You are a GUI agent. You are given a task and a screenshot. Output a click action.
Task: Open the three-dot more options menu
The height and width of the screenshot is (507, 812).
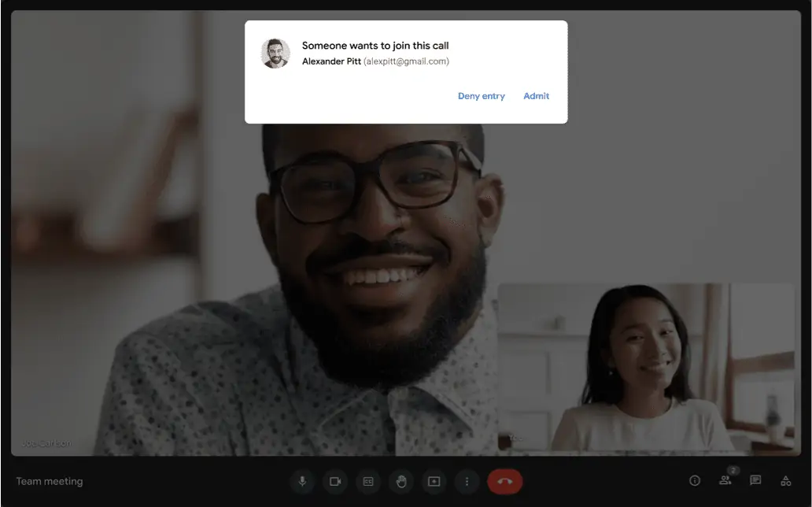467,481
